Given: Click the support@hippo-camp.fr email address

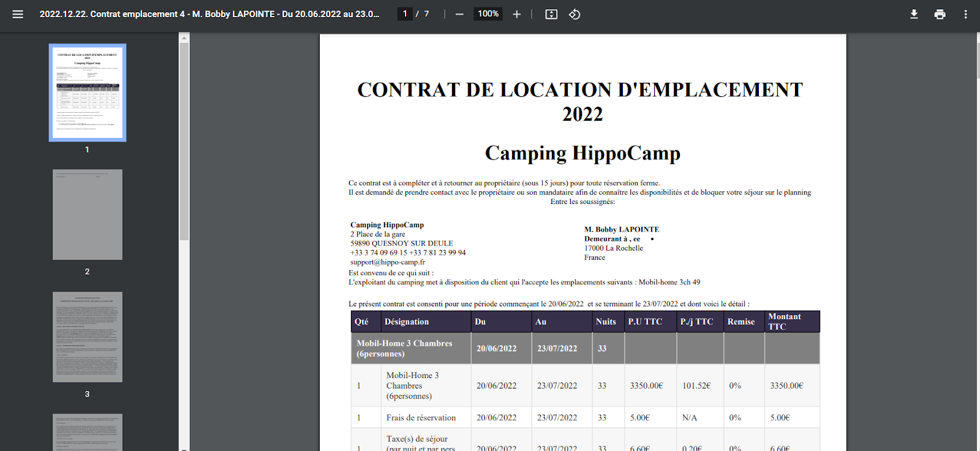Looking at the screenshot, I should [388, 262].
